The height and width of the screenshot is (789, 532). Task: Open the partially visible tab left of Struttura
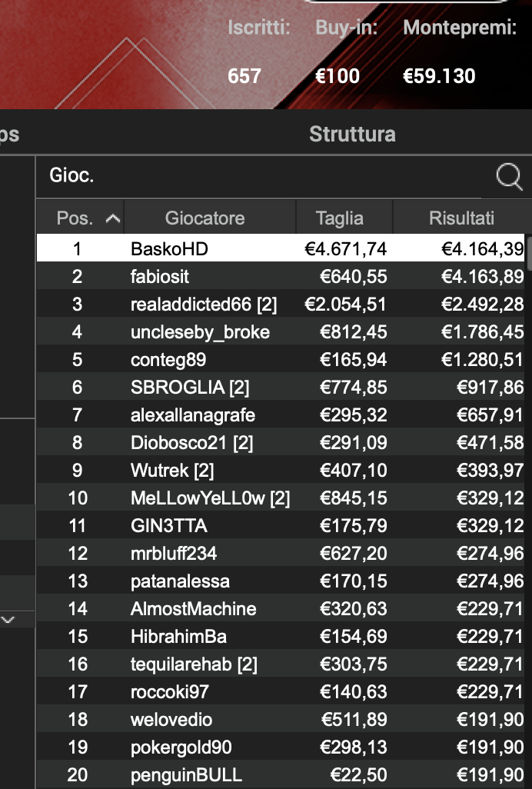[8, 134]
